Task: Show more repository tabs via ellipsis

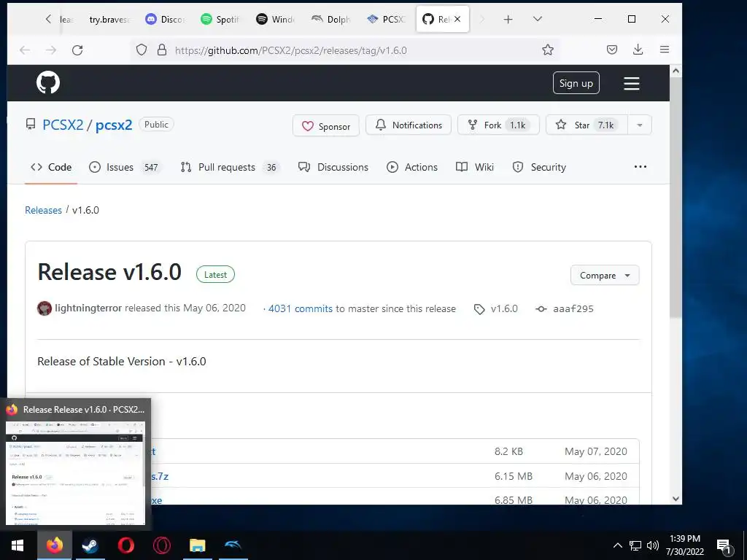Action: [x=640, y=167]
